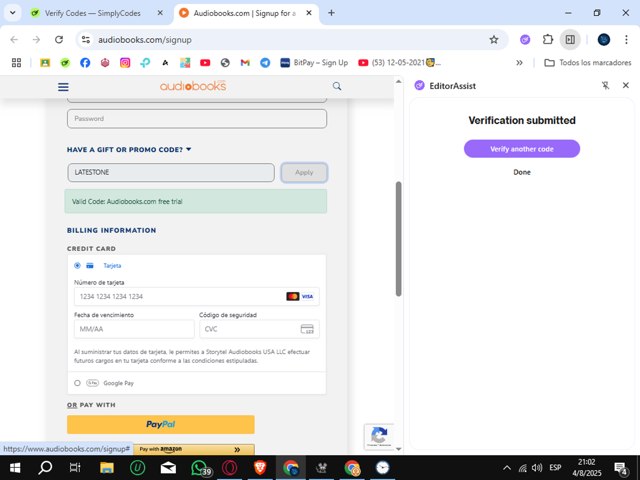The image size is (640, 480).
Task: Open File Explorer from taskbar
Action: pos(107,468)
